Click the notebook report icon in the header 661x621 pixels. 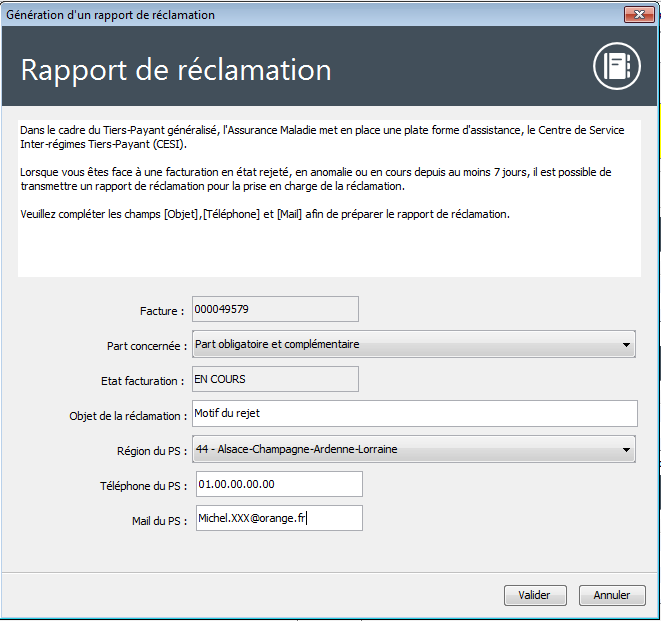coord(616,67)
